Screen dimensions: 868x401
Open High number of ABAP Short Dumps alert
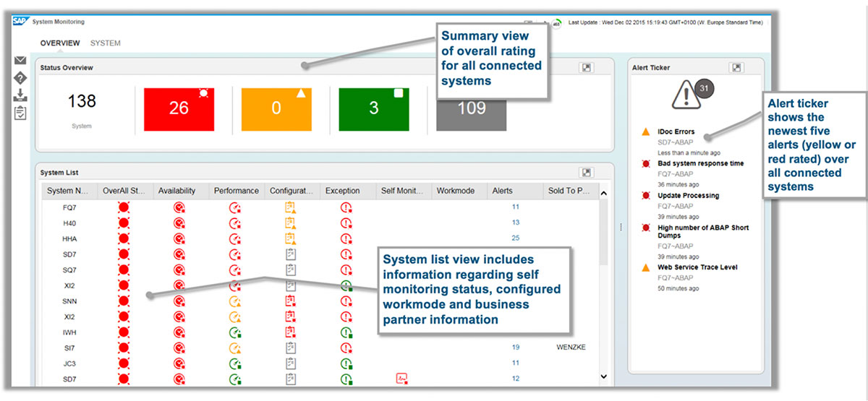tap(702, 231)
